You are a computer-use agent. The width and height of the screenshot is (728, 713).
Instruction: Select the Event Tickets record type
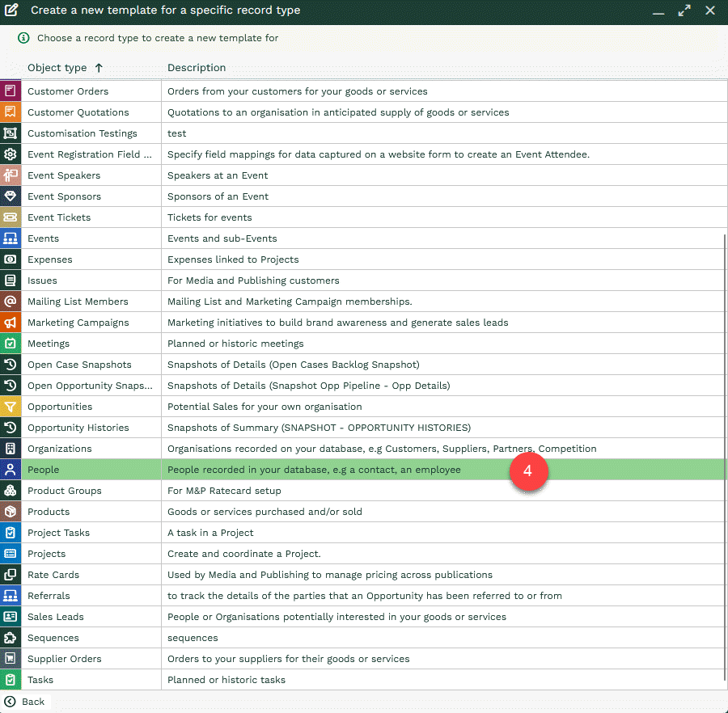coord(363,217)
